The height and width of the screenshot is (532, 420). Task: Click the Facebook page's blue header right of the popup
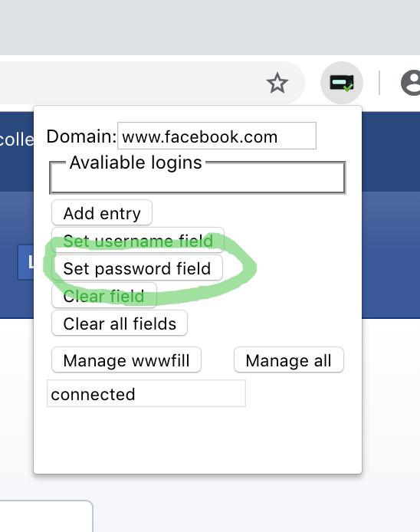coord(391,214)
